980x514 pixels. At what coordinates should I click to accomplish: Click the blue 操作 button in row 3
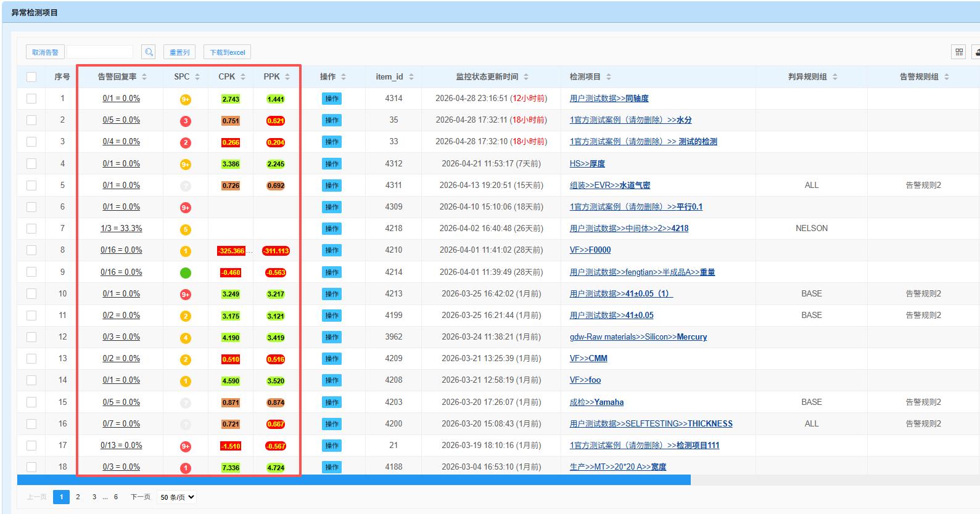[x=331, y=142]
